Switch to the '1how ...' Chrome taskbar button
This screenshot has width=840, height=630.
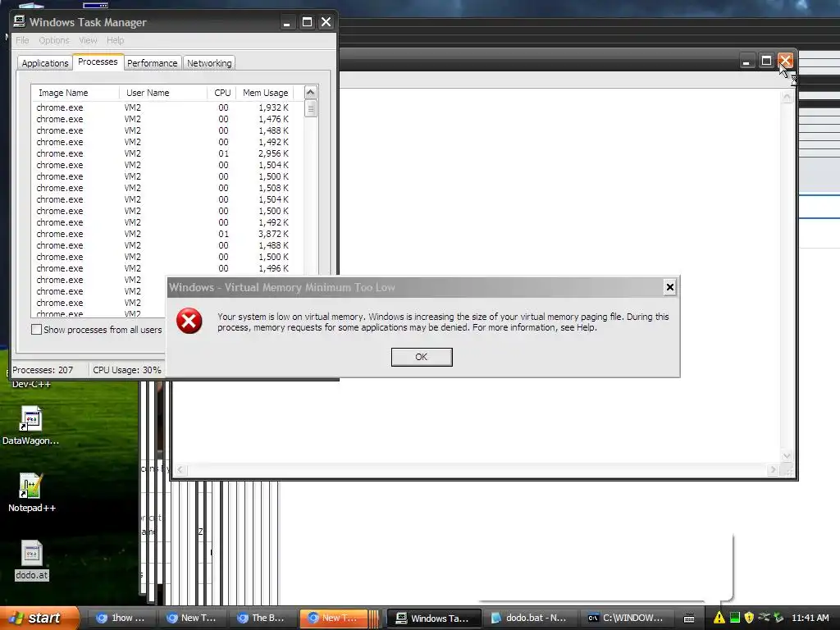[x=121, y=619]
